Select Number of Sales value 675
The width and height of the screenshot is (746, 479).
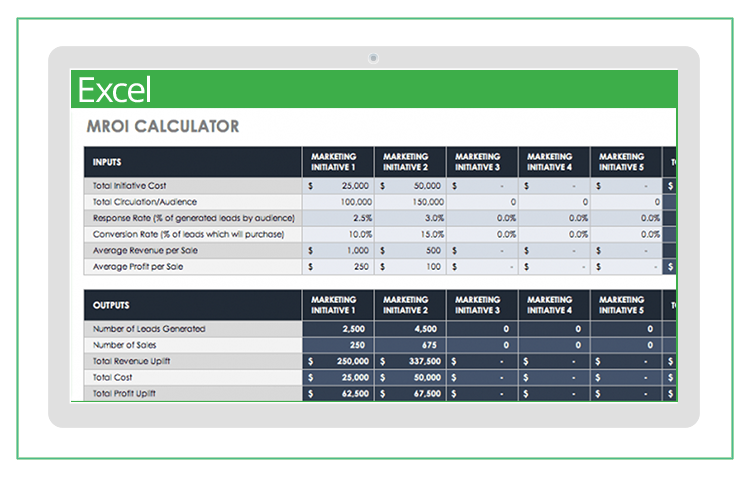click(x=410, y=345)
